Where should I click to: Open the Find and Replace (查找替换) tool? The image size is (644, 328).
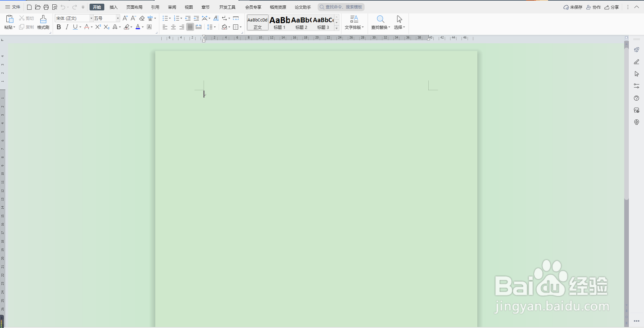tap(380, 22)
